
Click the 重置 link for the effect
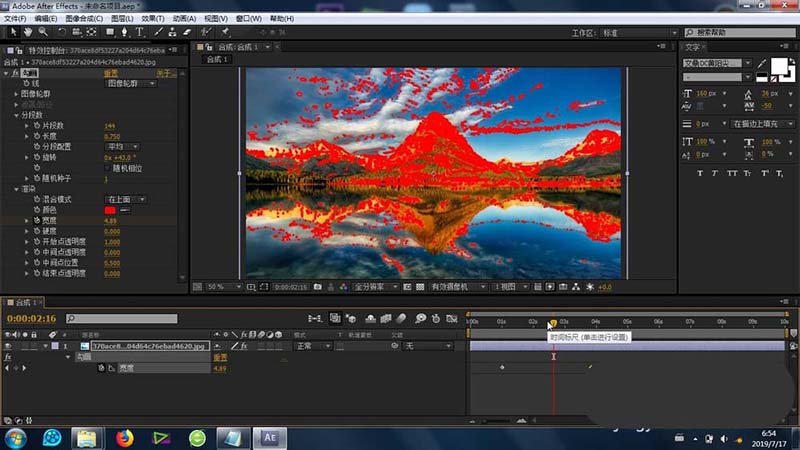point(112,74)
